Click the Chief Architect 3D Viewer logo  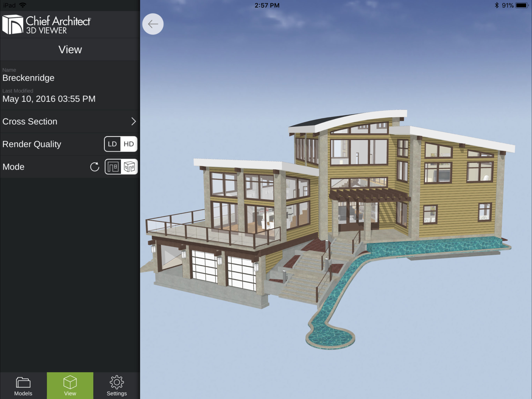[x=46, y=24]
